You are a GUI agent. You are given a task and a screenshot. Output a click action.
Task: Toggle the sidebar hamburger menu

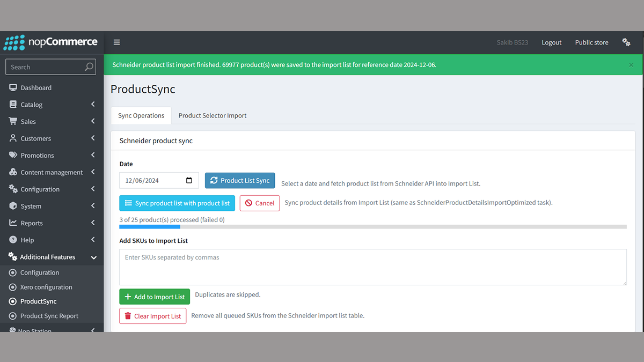tap(116, 42)
